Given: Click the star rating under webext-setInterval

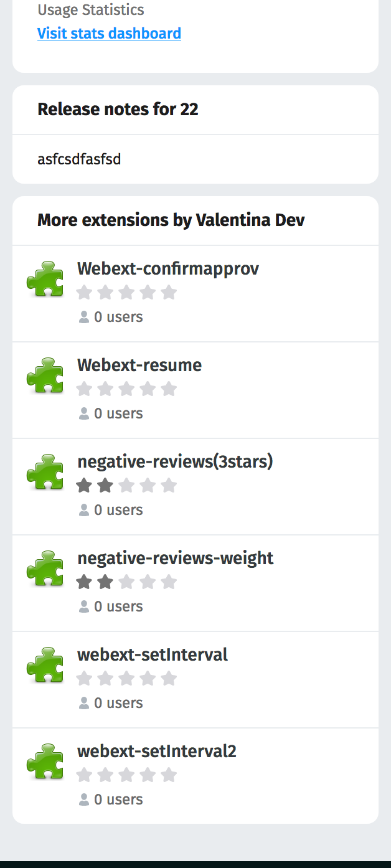Looking at the screenshot, I should [x=126, y=678].
